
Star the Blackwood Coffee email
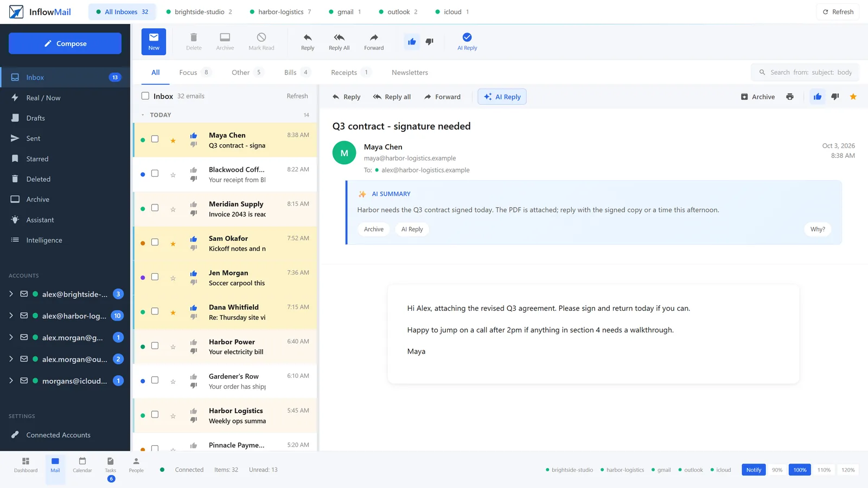173,175
